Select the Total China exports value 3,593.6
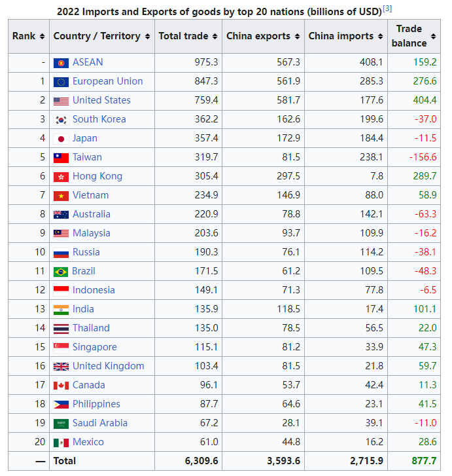This screenshot has width=452, height=476. coord(284,461)
